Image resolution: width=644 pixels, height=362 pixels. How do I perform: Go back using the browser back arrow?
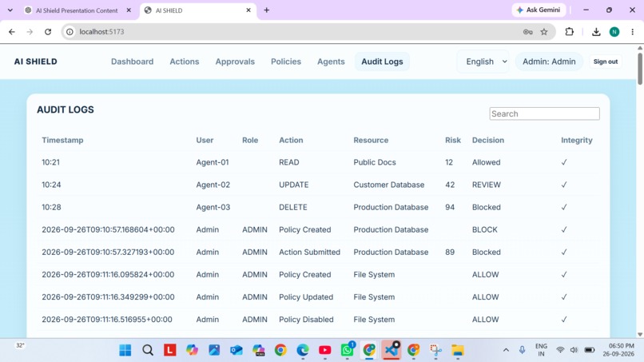[x=12, y=32]
